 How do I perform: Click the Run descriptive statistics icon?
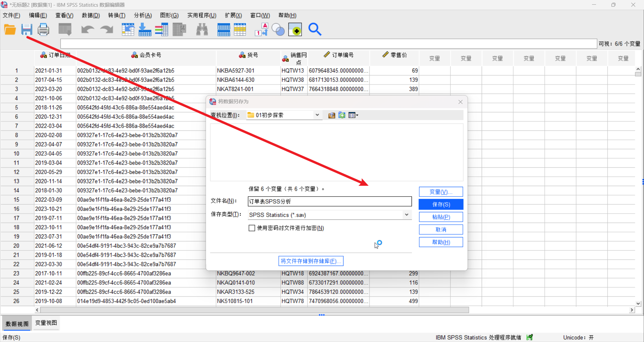pyautogui.click(x=179, y=30)
